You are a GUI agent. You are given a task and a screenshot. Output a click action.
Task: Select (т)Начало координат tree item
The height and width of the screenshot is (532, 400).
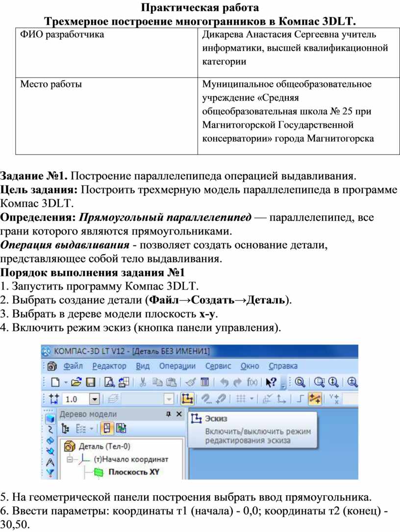coord(131,459)
